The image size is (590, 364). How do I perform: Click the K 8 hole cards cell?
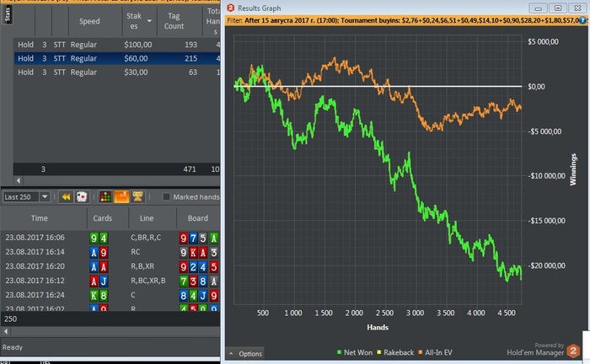point(99,295)
